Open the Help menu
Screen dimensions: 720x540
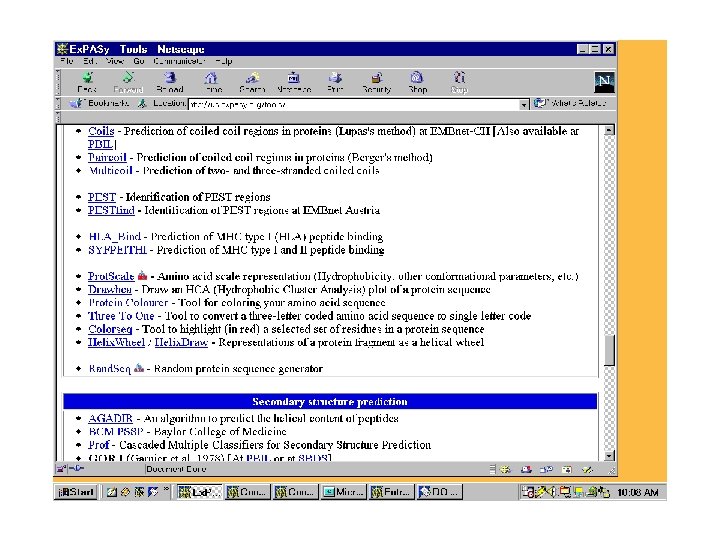point(224,61)
